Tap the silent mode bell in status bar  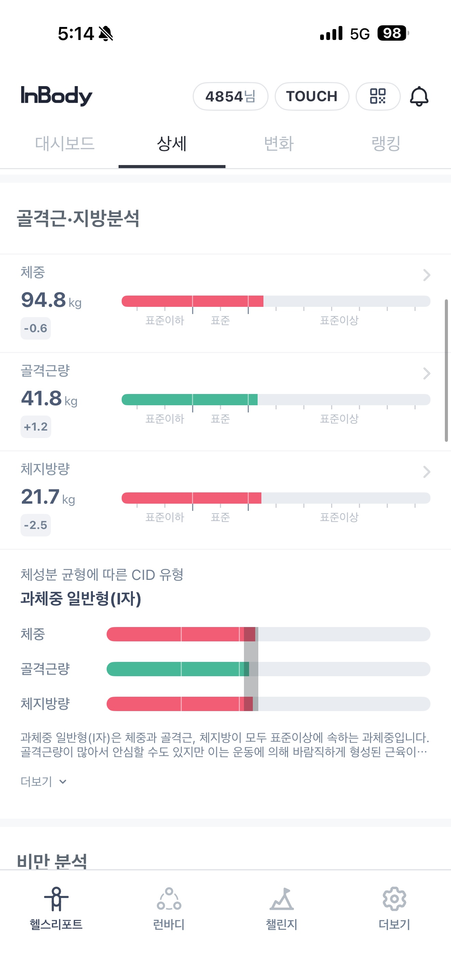click(x=106, y=33)
